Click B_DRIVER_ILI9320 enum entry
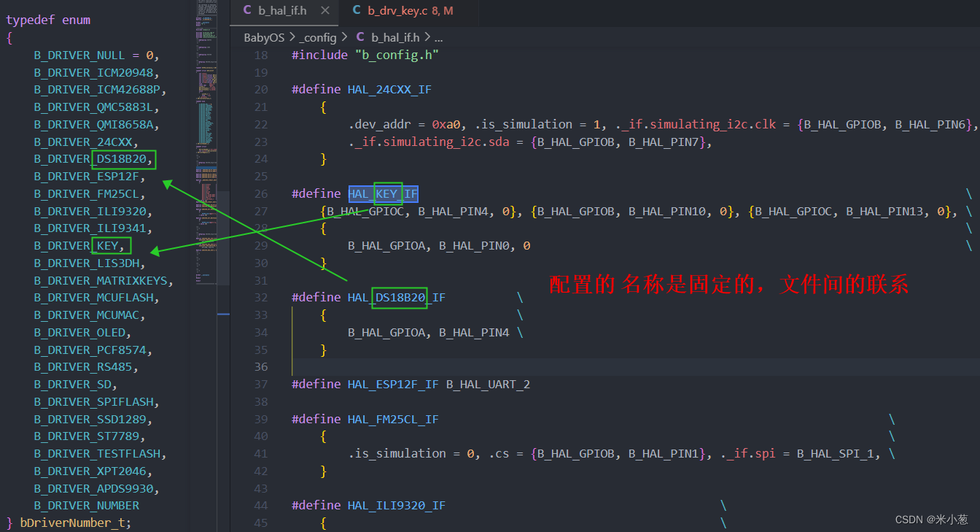The height and width of the screenshot is (532, 980). point(91,211)
